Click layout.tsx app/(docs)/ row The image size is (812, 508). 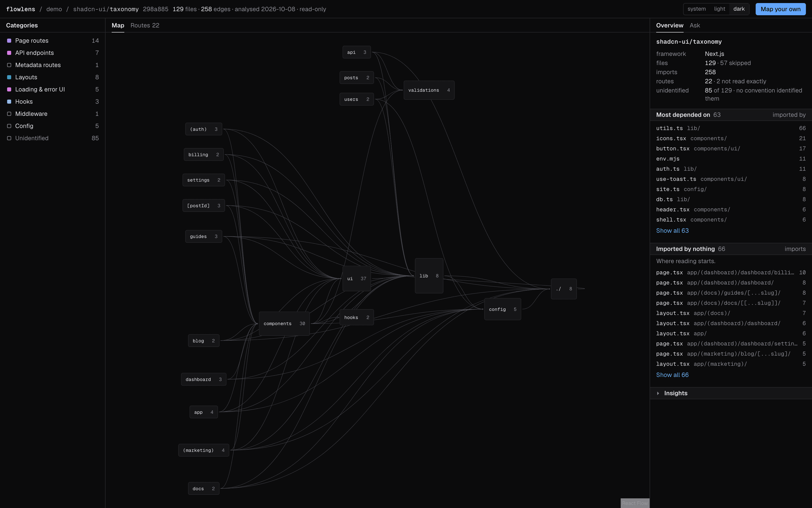pyautogui.click(x=731, y=313)
